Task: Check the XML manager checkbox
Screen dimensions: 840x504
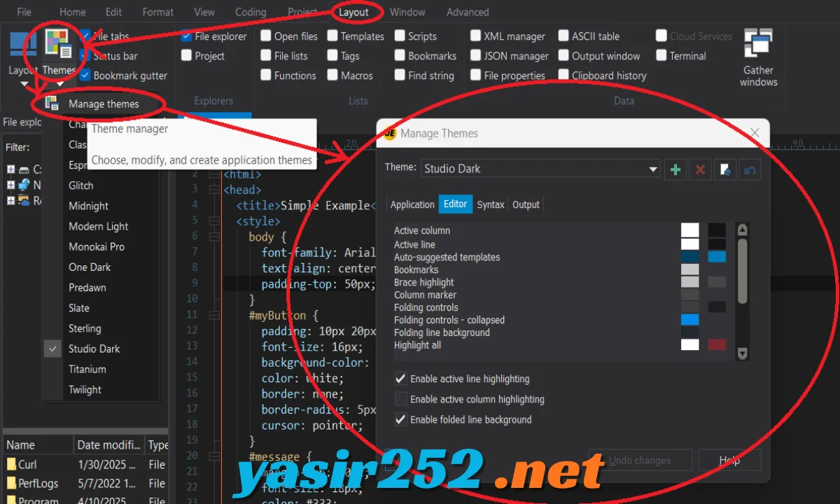Action: [x=475, y=36]
